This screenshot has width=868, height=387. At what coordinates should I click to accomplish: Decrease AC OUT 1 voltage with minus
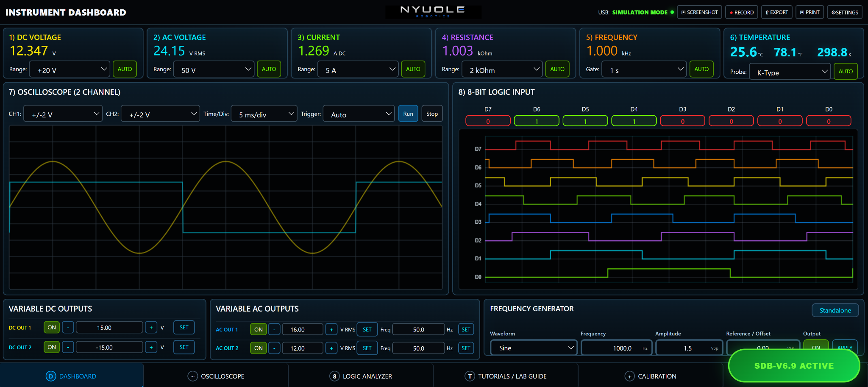point(274,329)
